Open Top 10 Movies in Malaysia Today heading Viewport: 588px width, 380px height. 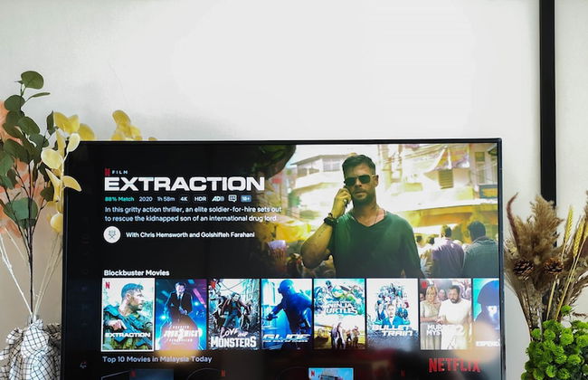click(x=158, y=359)
